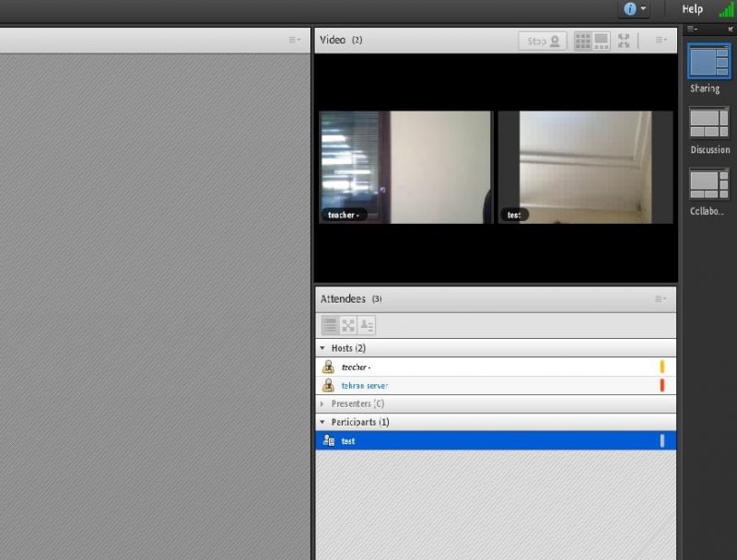The height and width of the screenshot is (560, 737).
Task: Select host 'tehran server' in attendees
Action: (x=365, y=386)
